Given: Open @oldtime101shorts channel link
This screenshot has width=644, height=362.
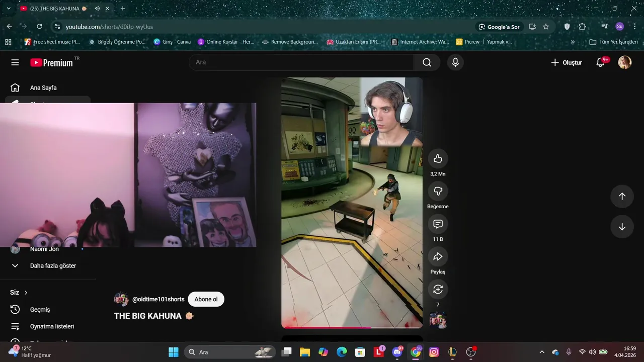Looking at the screenshot, I should (x=158, y=299).
